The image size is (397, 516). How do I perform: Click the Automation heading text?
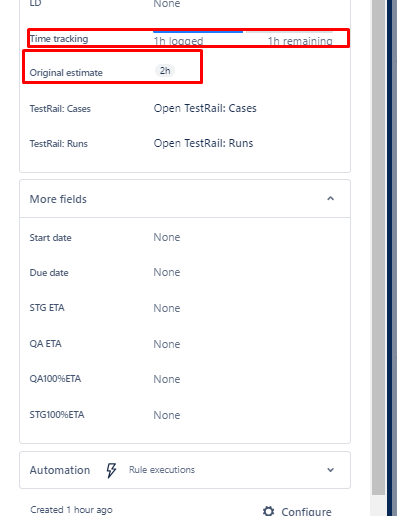pyautogui.click(x=60, y=470)
